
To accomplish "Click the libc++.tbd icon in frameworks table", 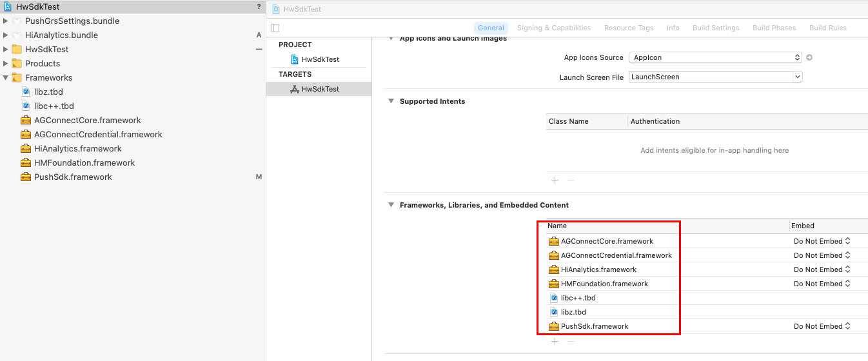I will (554, 298).
